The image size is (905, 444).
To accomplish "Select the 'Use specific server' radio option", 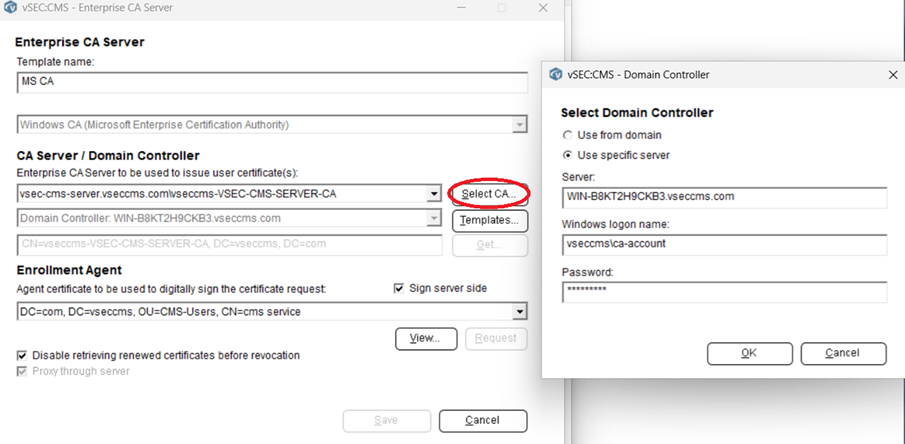I will tap(567, 155).
